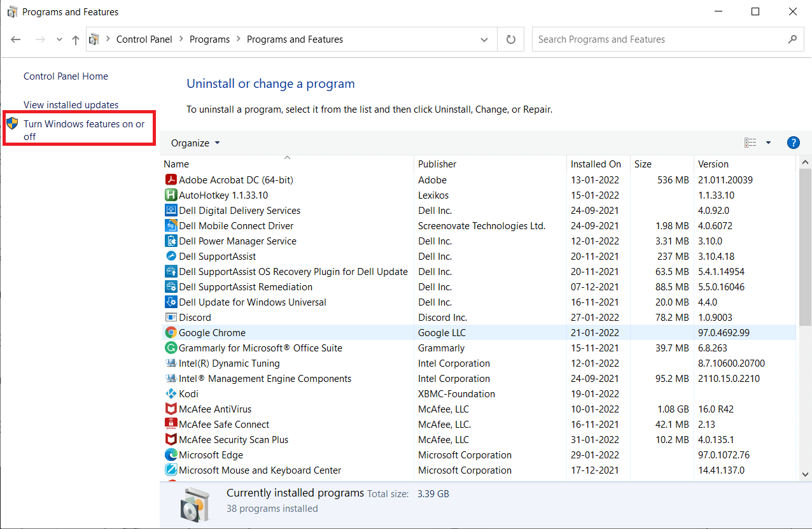Select the 1.08 GB size cell

click(x=673, y=409)
